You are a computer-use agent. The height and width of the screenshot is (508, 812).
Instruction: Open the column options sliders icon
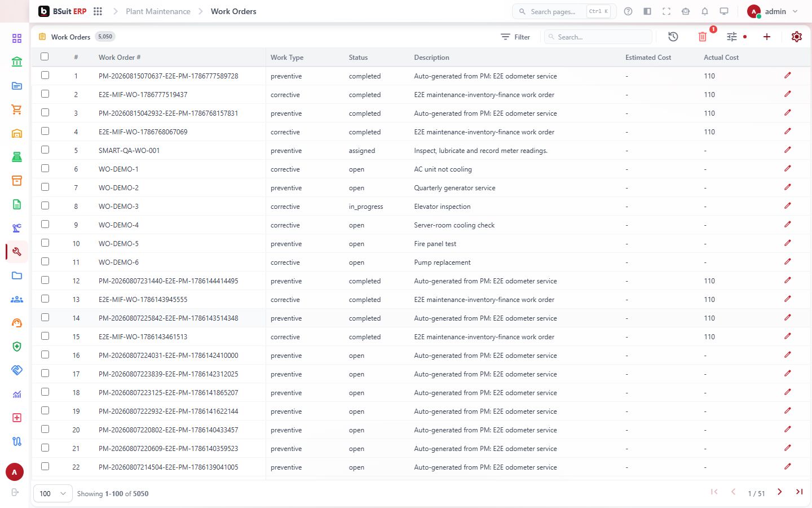(732, 37)
